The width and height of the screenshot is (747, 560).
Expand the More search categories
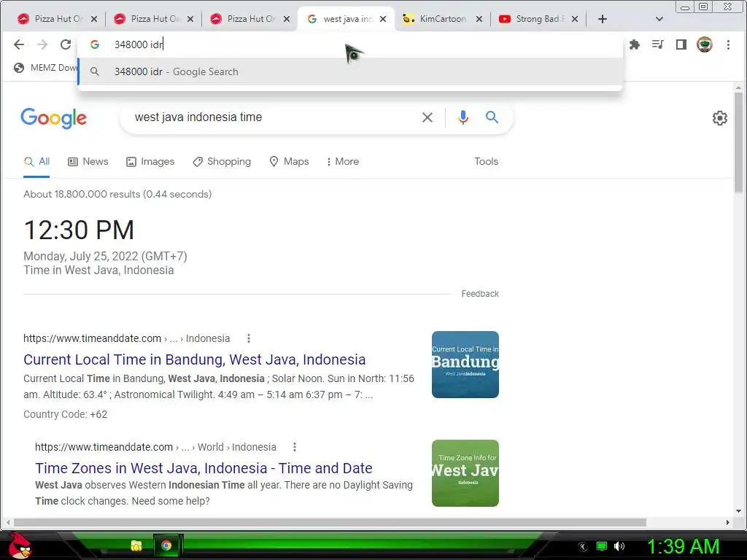(x=343, y=161)
